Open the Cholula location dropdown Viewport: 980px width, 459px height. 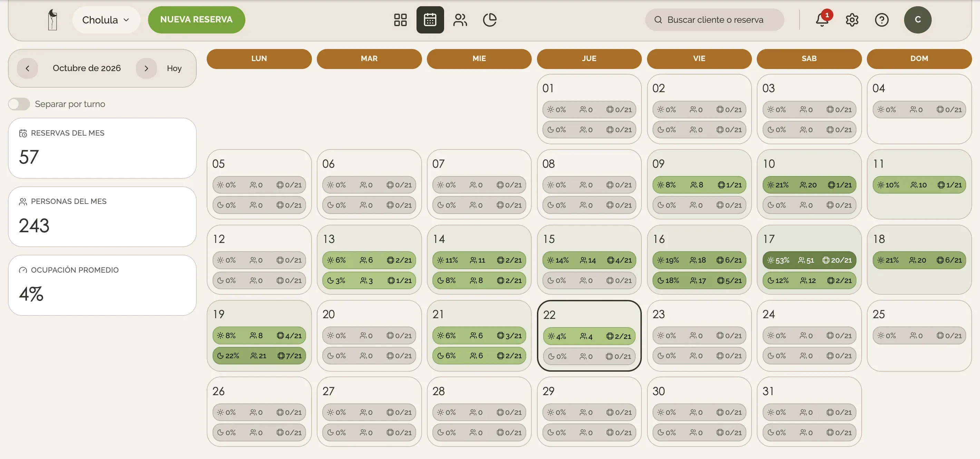click(x=106, y=20)
